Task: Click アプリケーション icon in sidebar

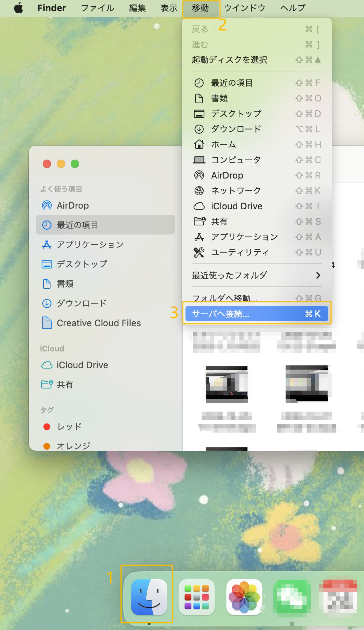Action: [x=47, y=245]
